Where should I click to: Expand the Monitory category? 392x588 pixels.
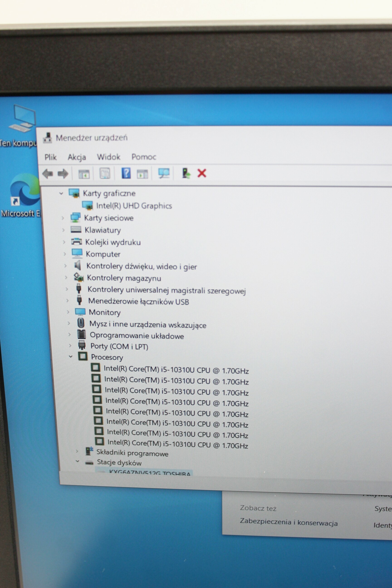point(68,312)
